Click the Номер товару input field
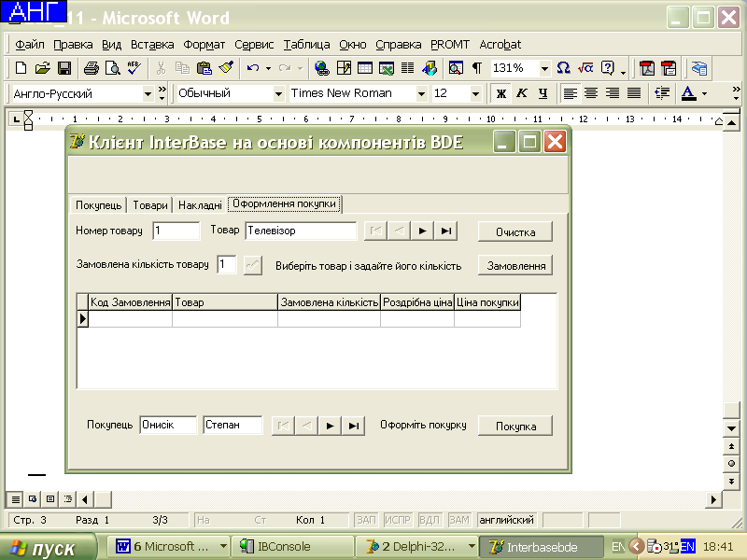Viewport: 747px width, 560px height. click(176, 231)
